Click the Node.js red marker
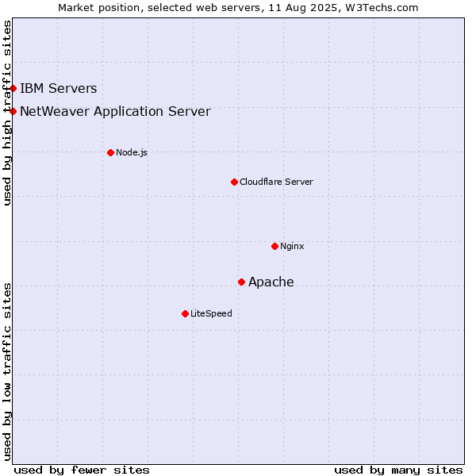 tap(111, 152)
